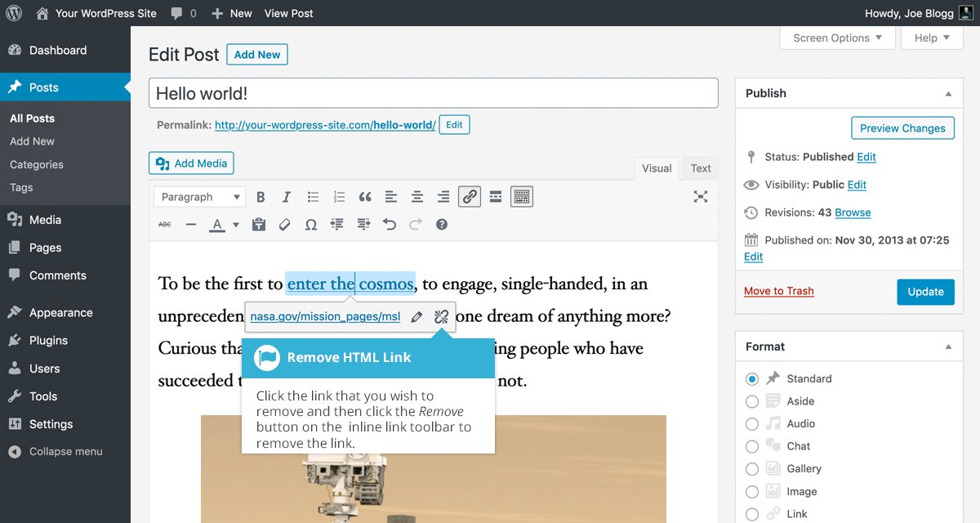Click the pencil Edit link icon
980x523 pixels.
tap(416, 316)
